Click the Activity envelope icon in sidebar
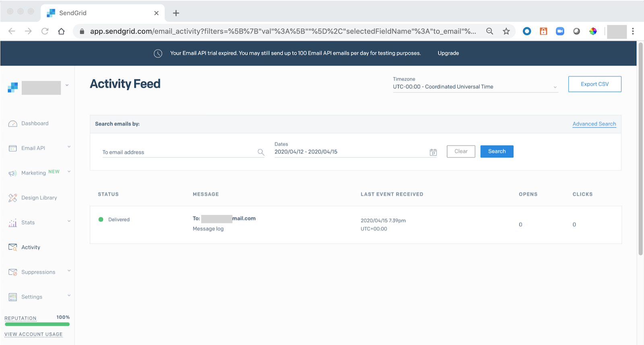 coord(13,247)
